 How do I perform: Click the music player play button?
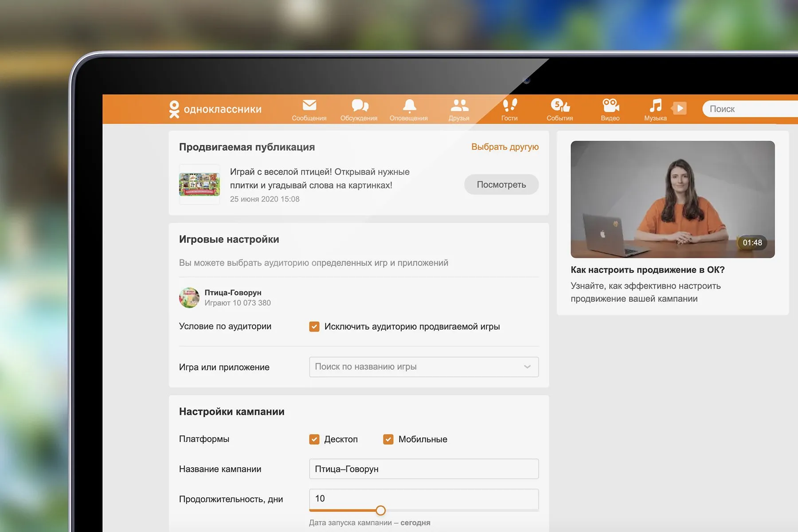point(679,108)
